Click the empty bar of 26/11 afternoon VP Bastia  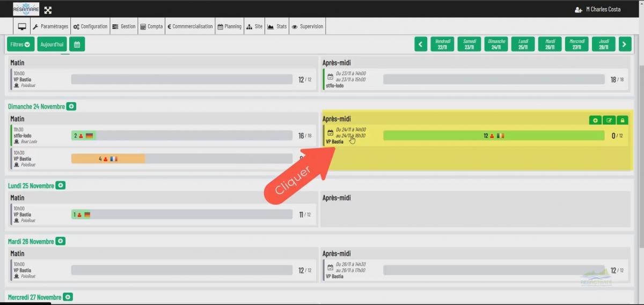[494, 270]
